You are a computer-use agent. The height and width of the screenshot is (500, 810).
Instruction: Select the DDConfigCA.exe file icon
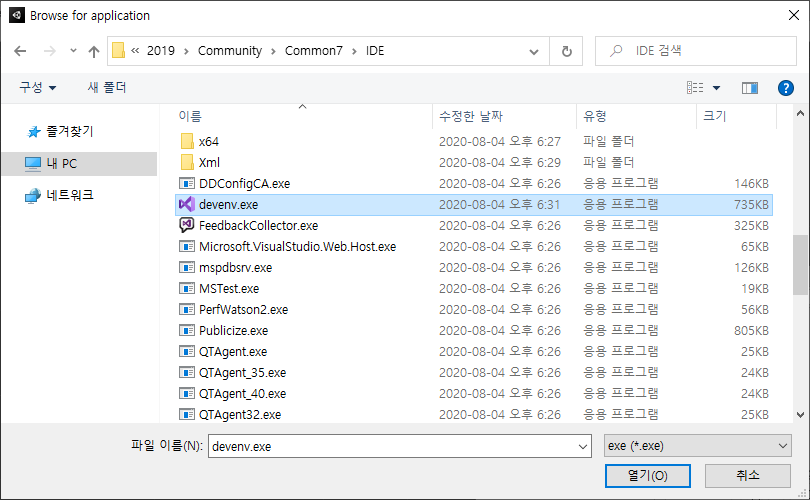tap(186, 183)
